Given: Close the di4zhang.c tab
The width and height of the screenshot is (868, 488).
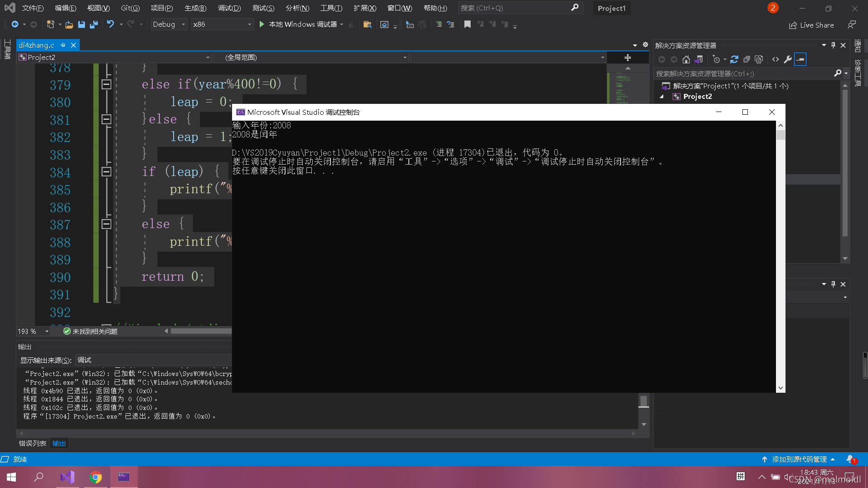Looking at the screenshot, I should [73, 45].
